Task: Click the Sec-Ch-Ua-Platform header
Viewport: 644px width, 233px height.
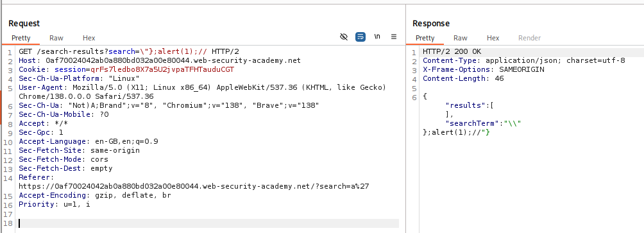Action: (80, 78)
